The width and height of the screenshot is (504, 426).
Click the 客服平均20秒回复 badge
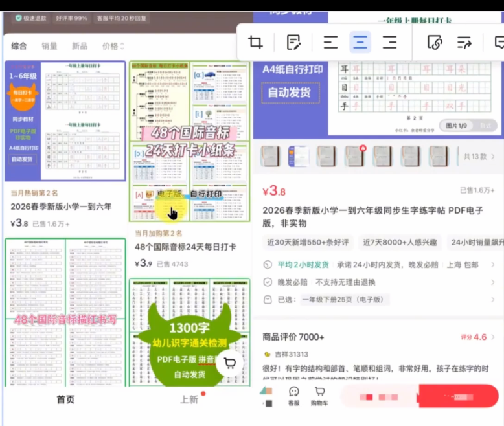point(122,18)
